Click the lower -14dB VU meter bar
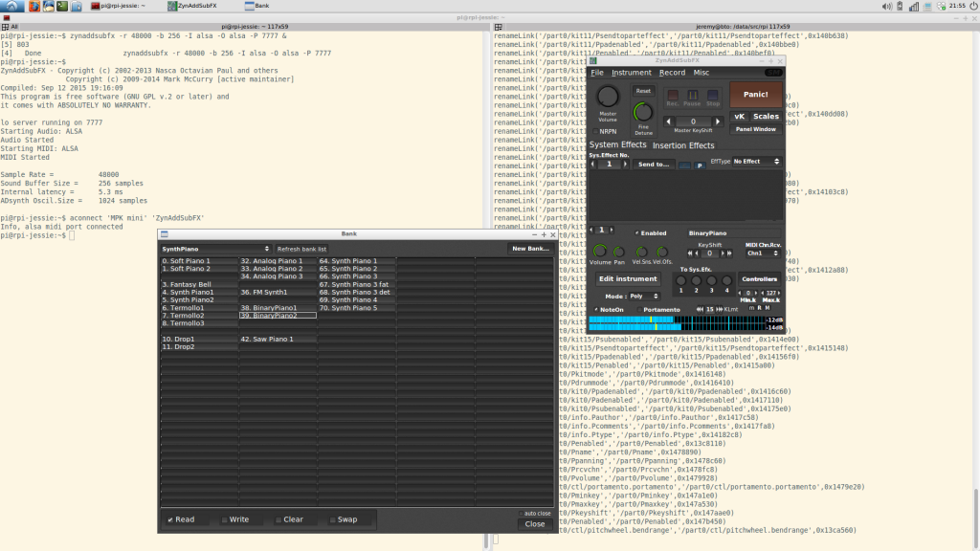 point(678,327)
